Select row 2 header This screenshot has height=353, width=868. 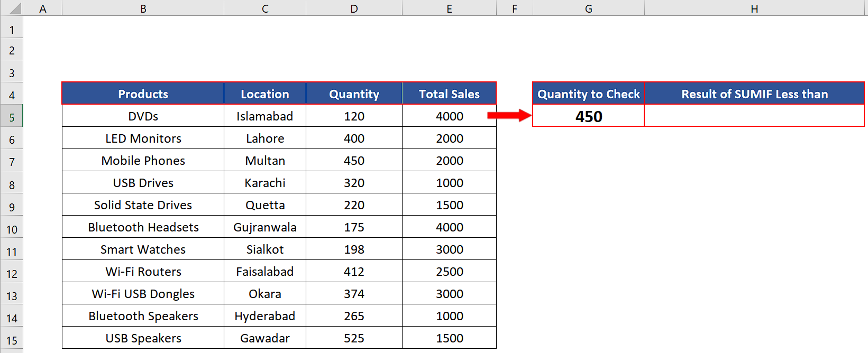pyautogui.click(x=12, y=50)
